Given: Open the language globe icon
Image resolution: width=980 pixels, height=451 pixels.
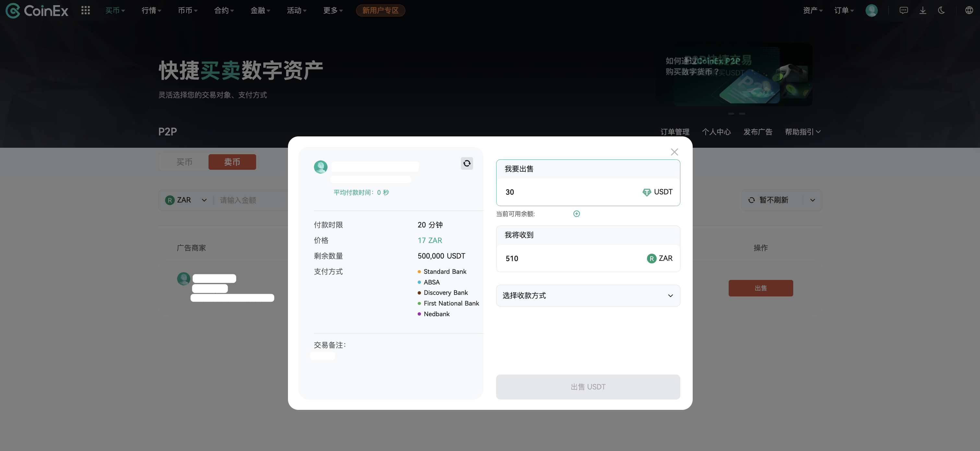Looking at the screenshot, I should click(x=969, y=10).
